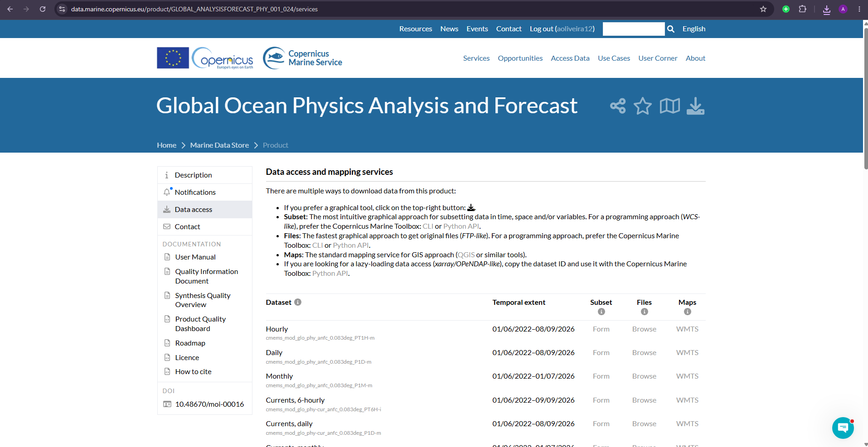Click the site information icon in address bar
Screen dimensions: 868x447
[63, 9]
